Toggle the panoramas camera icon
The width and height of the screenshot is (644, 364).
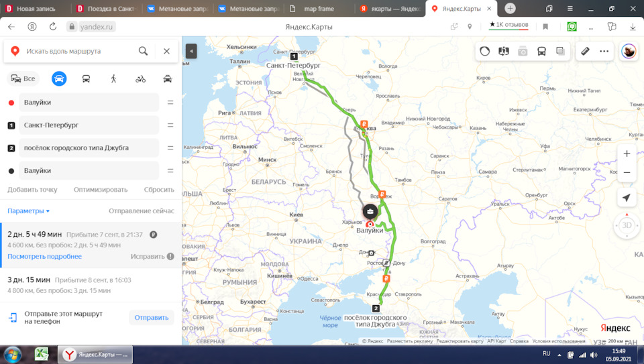click(x=523, y=52)
